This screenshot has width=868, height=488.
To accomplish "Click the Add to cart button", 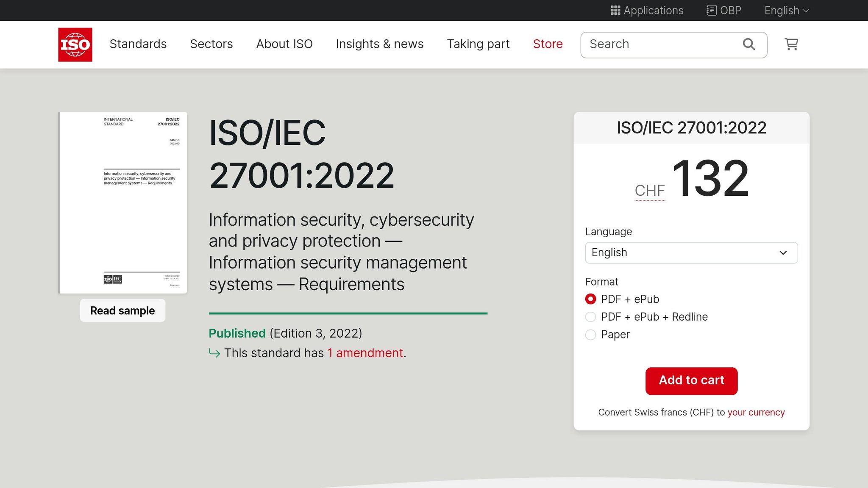I will pos(691,381).
